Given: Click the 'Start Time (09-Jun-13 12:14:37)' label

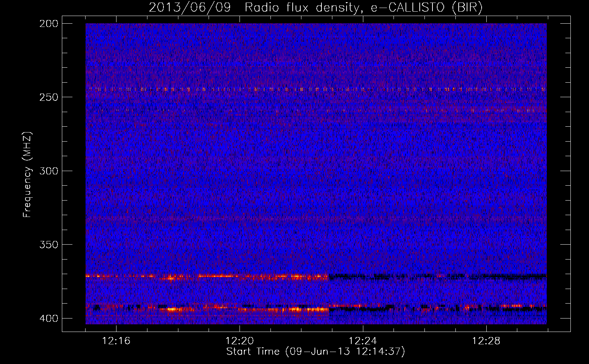Looking at the screenshot, I should coord(316,352).
